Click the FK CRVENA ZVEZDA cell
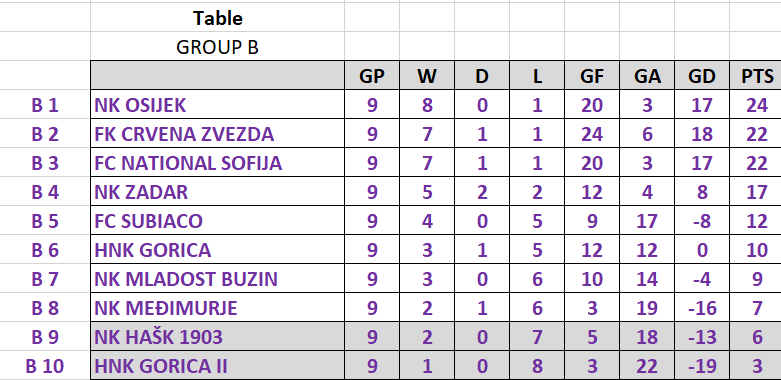781x380 pixels. (x=217, y=133)
